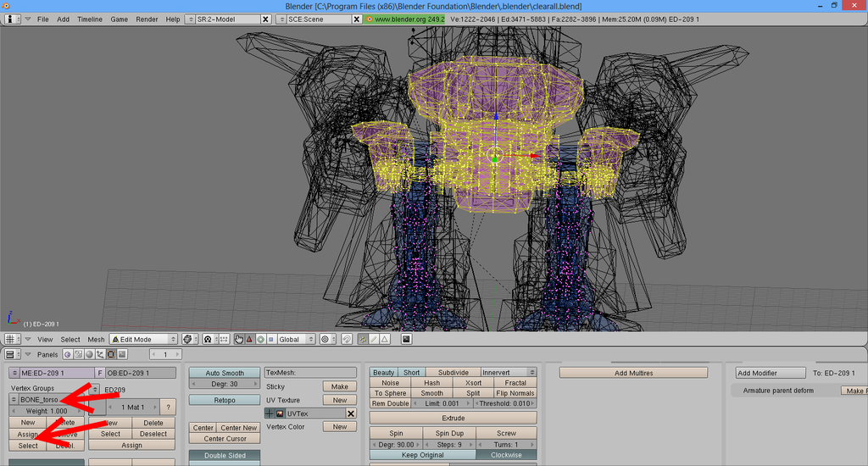Click the UVTex active texture grid icon

tap(270, 413)
